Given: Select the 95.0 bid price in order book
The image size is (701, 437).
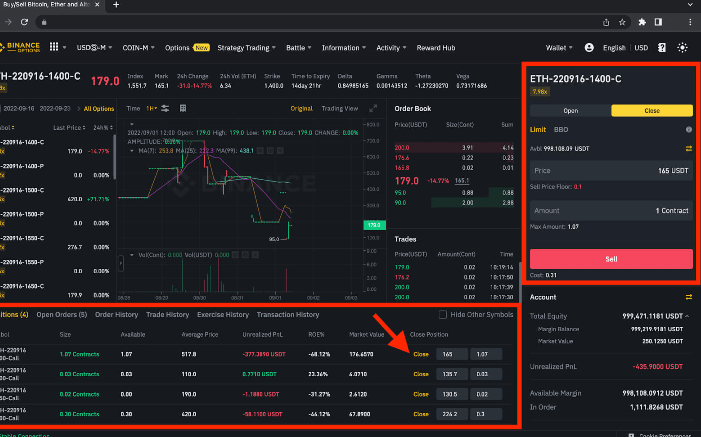Looking at the screenshot, I should click(400, 192).
